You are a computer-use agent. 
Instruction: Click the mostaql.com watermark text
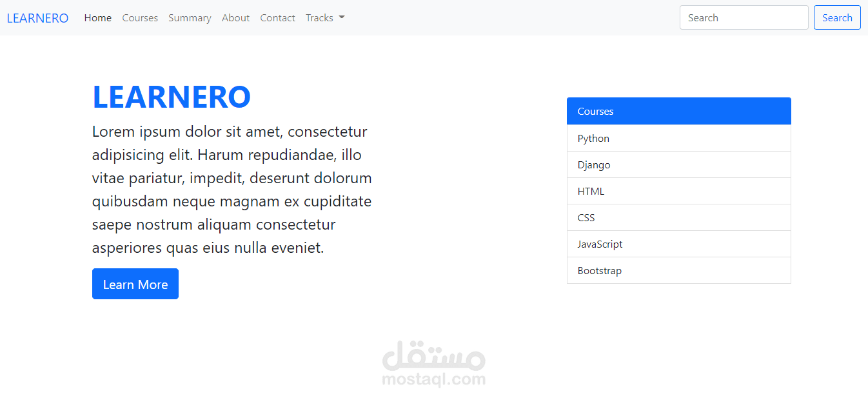pyautogui.click(x=433, y=380)
